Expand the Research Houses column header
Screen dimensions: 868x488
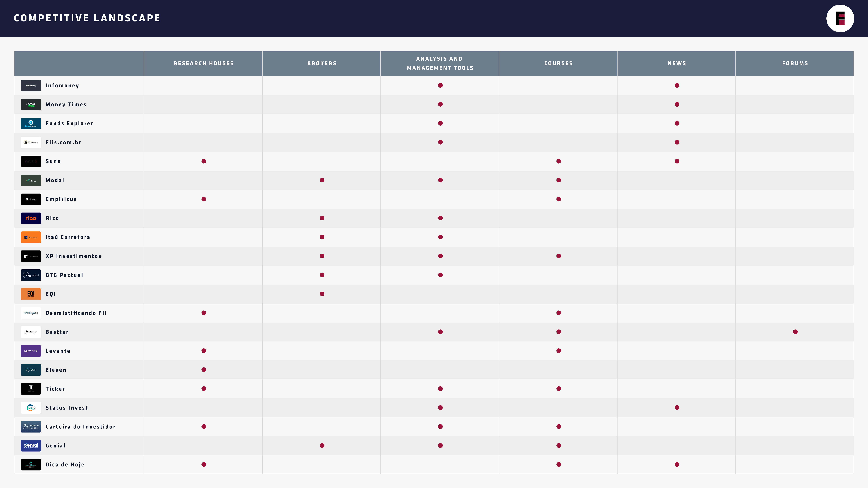(203, 63)
